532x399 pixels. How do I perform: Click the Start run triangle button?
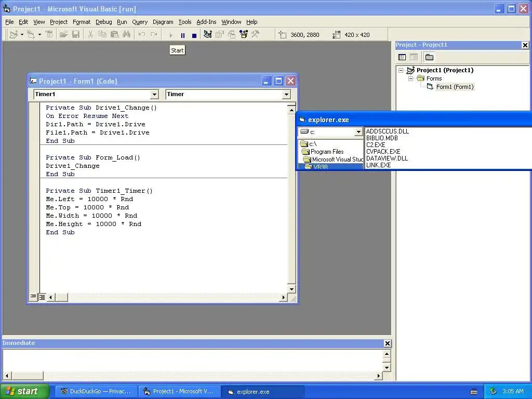(x=171, y=35)
